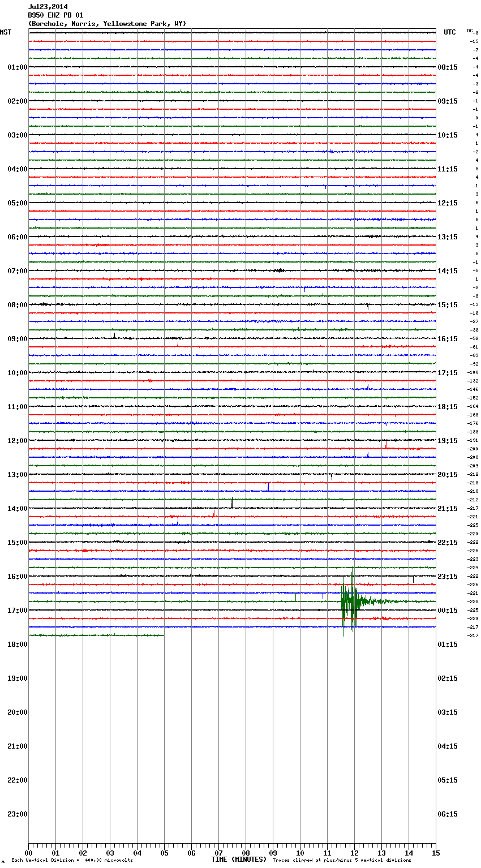This screenshot has height=868, width=481.
Task: Click the 08:15 UTC time label
Action: pyautogui.click(x=448, y=67)
